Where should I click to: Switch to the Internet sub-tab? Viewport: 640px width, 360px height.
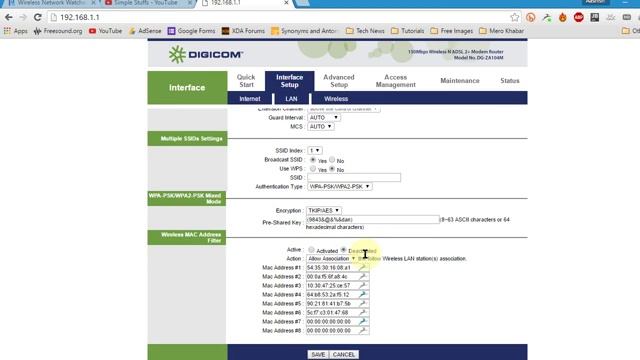[x=250, y=99]
